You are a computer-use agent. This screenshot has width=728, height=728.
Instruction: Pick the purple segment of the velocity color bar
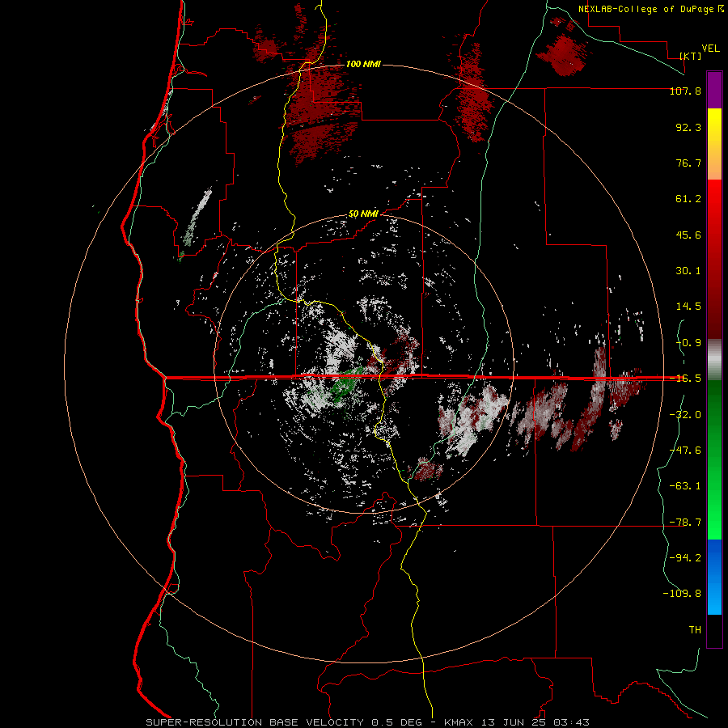point(714,90)
